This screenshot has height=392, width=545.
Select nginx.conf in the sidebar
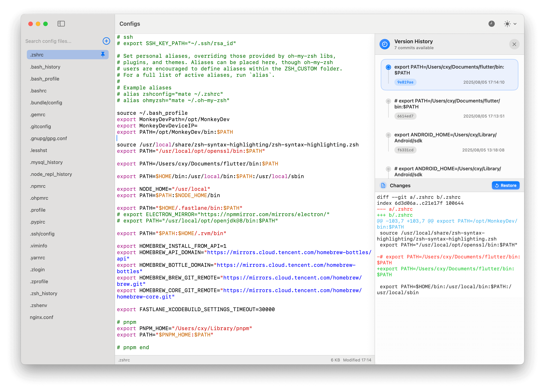[41, 317]
